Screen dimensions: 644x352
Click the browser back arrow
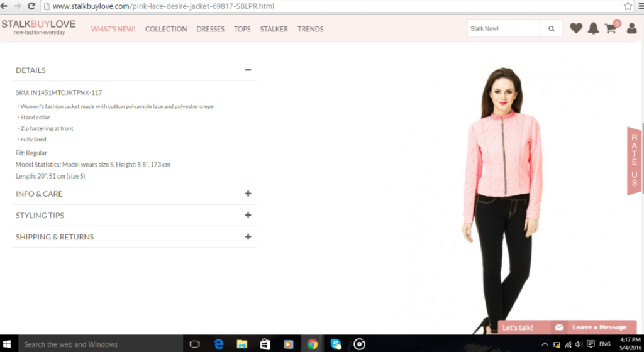click(4, 6)
